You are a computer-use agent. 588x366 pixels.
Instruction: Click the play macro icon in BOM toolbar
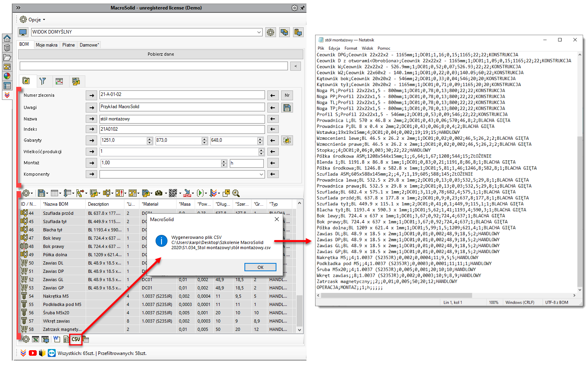(200, 193)
